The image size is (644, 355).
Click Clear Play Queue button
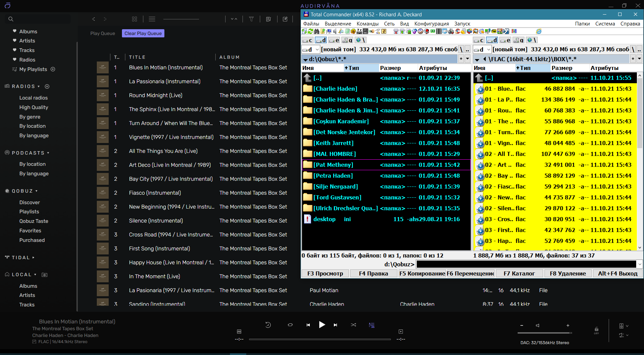tap(143, 33)
